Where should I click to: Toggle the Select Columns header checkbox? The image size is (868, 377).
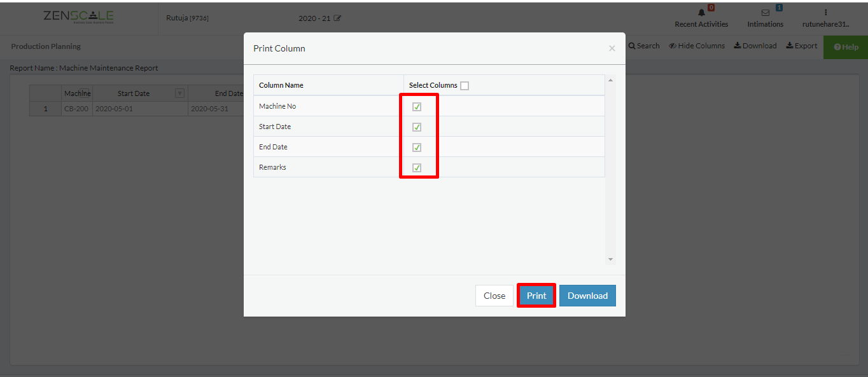pos(465,86)
